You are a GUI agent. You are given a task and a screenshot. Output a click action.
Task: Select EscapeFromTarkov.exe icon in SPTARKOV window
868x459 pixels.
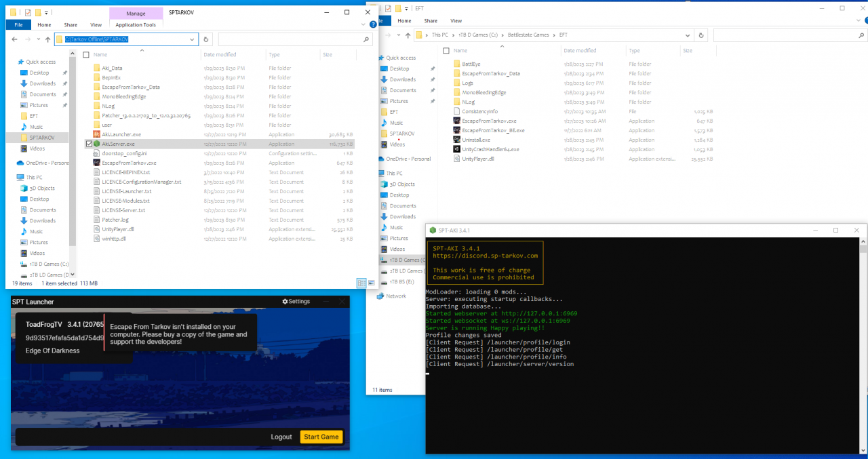tap(96, 163)
